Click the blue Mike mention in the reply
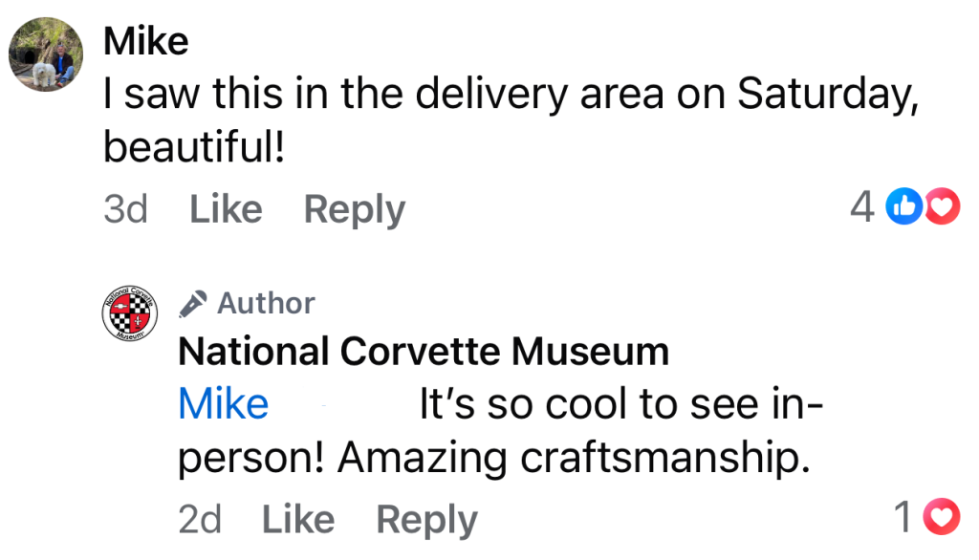979x560 pixels. [223, 404]
